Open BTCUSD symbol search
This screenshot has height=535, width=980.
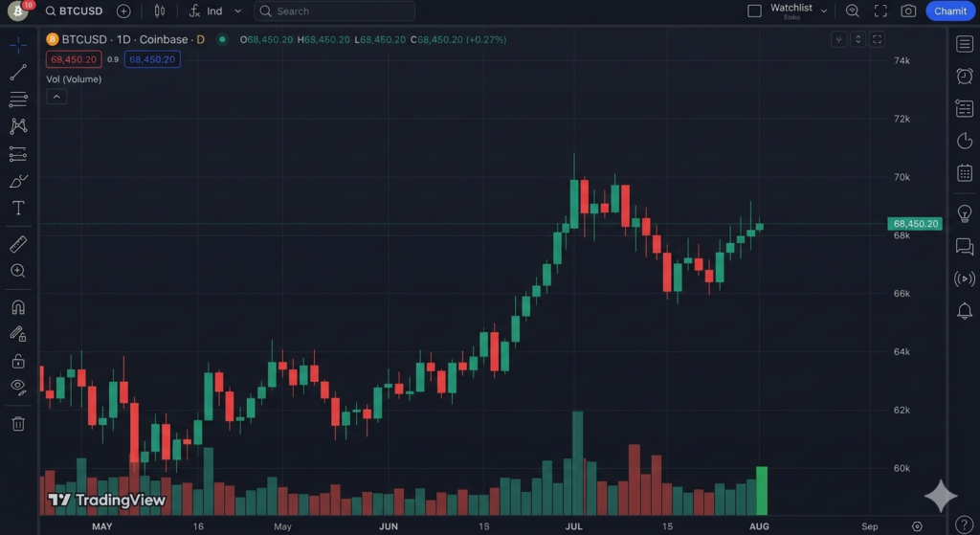point(75,11)
